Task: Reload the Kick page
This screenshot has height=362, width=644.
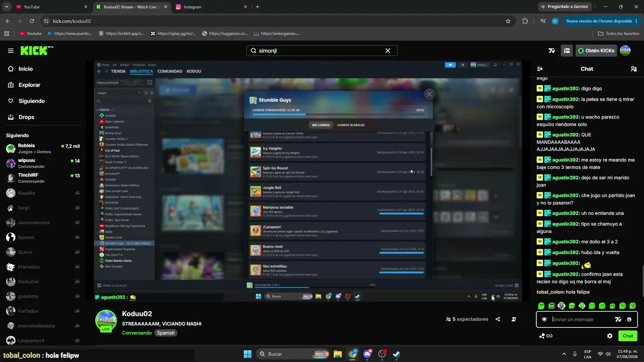Action: pos(32,21)
